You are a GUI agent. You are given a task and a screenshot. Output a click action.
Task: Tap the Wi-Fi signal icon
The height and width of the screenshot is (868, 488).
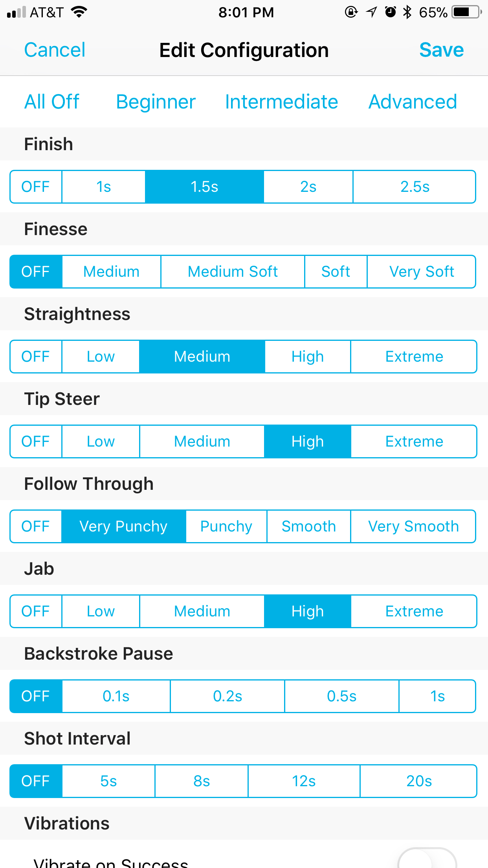79,12
